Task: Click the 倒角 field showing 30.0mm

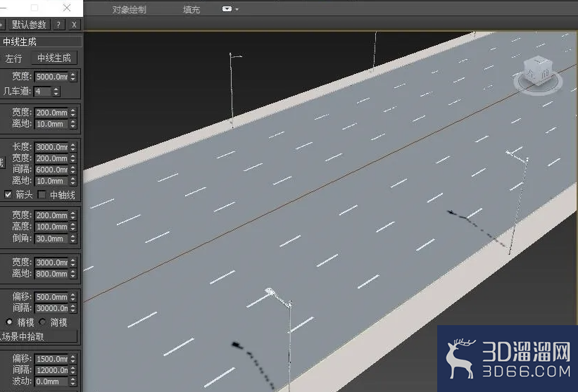Action: tap(52, 239)
